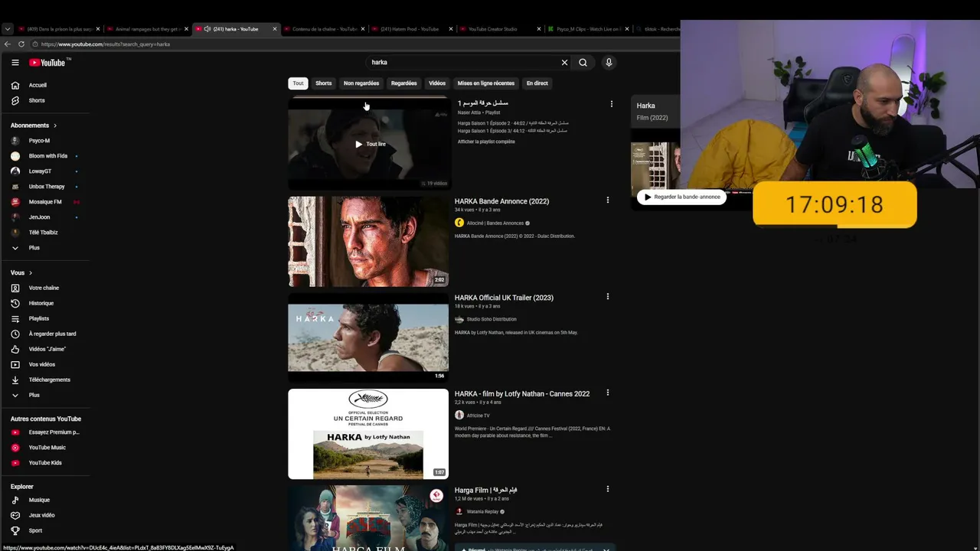Select the Non regardées filter chip
Screen dimensions: 980x551
tap(361, 83)
